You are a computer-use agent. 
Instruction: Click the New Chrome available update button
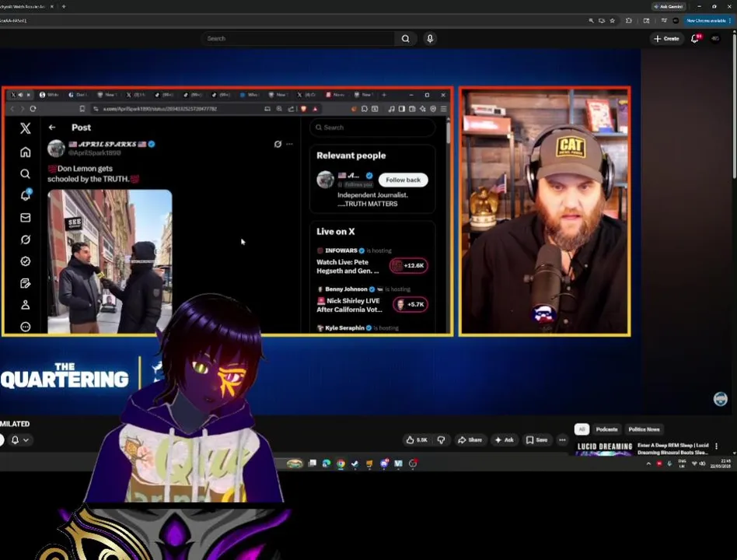click(x=706, y=21)
